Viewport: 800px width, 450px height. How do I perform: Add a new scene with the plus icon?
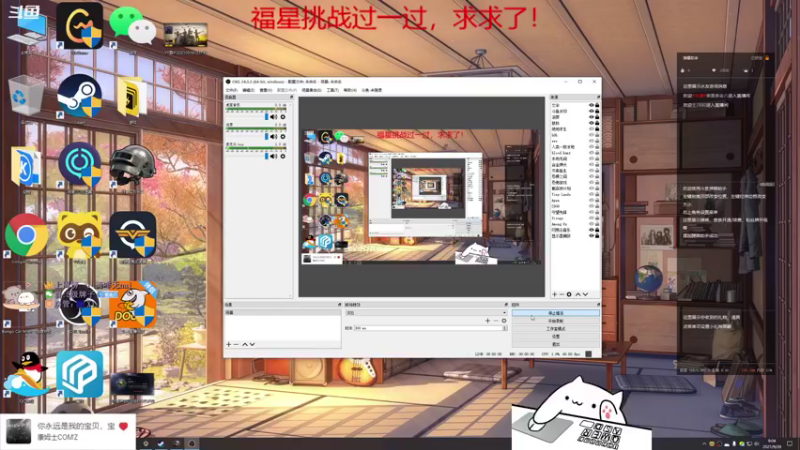[x=229, y=344]
